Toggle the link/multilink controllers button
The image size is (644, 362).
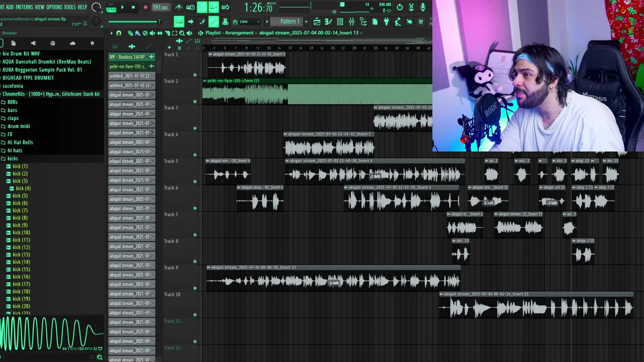(214, 21)
